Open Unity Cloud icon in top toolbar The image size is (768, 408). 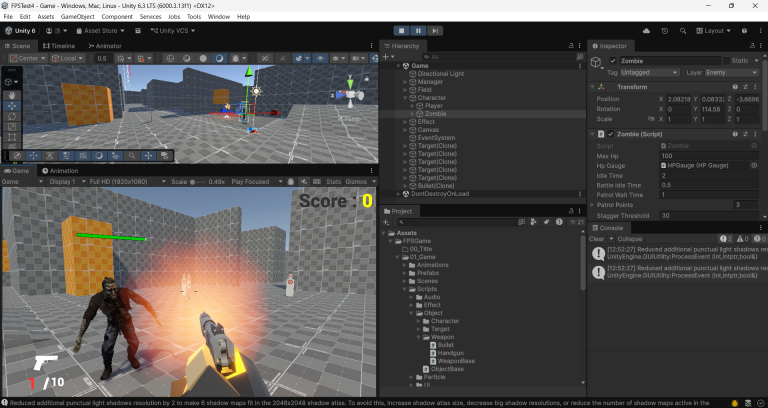647,30
